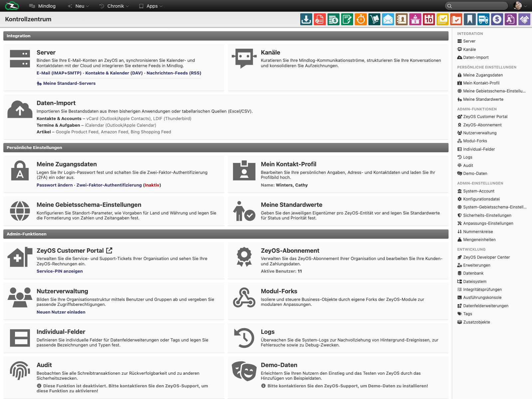Click the Passwort ändern link
This screenshot has width=532, height=399.
[55, 185]
